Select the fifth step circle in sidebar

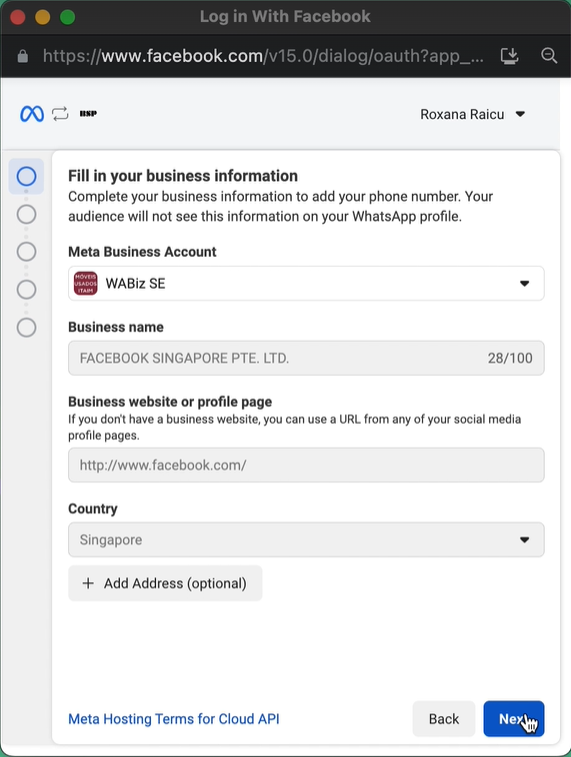pyautogui.click(x=27, y=327)
